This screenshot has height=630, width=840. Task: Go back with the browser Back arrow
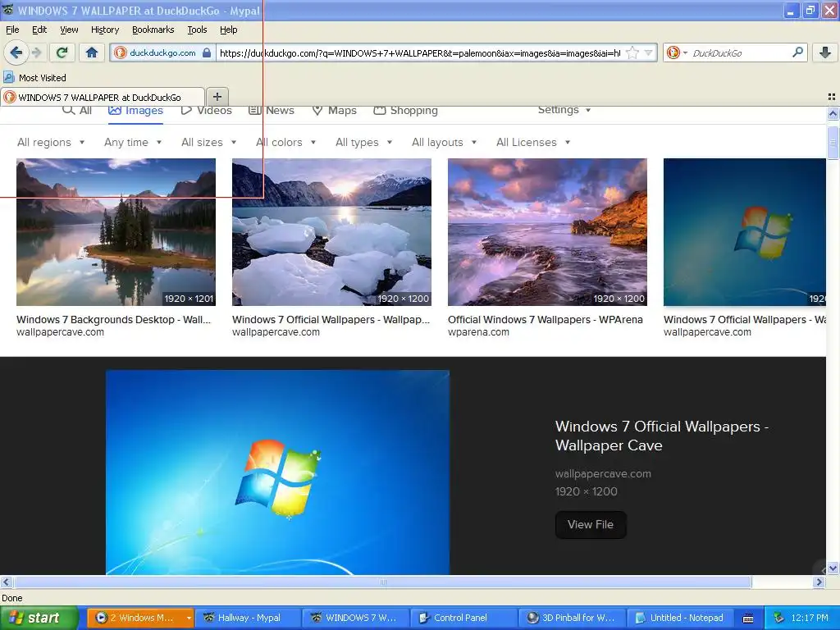pos(16,52)
